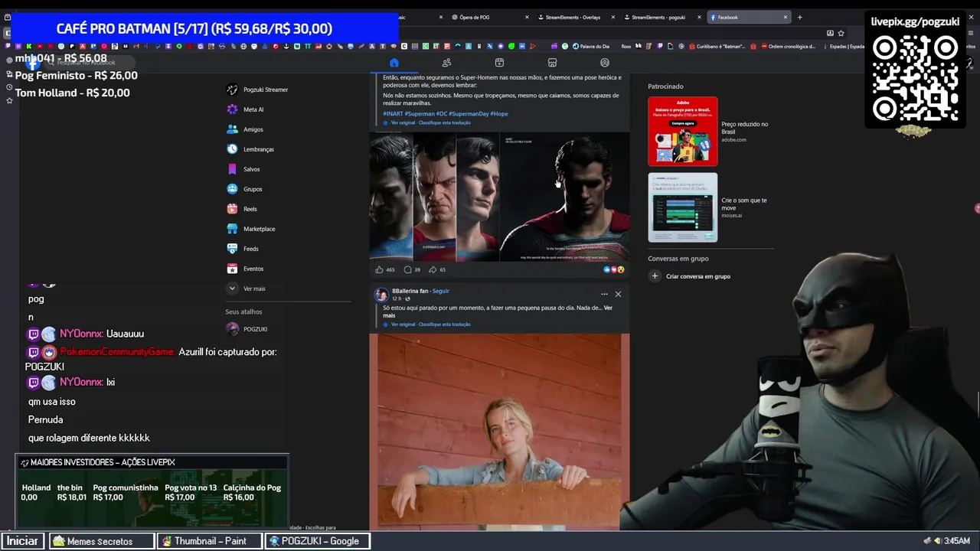
Task: Click the Iniciar start button
Action: point(22,541)
